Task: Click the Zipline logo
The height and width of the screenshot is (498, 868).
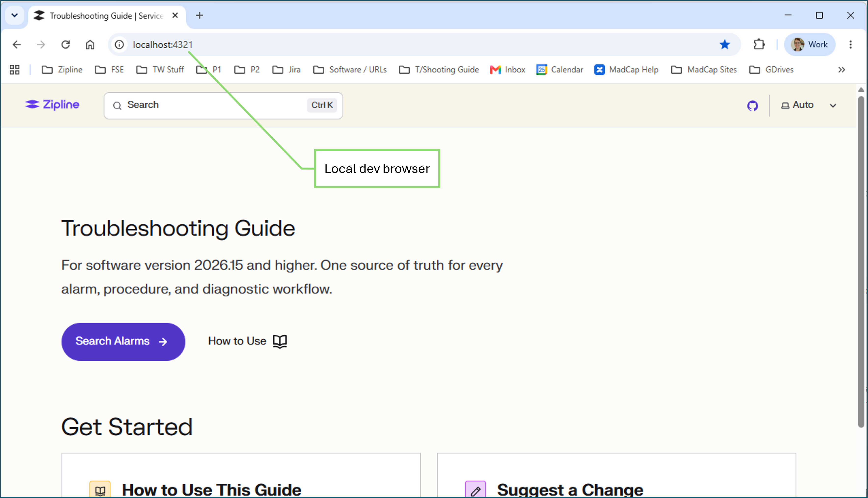Action: (52, 105)
